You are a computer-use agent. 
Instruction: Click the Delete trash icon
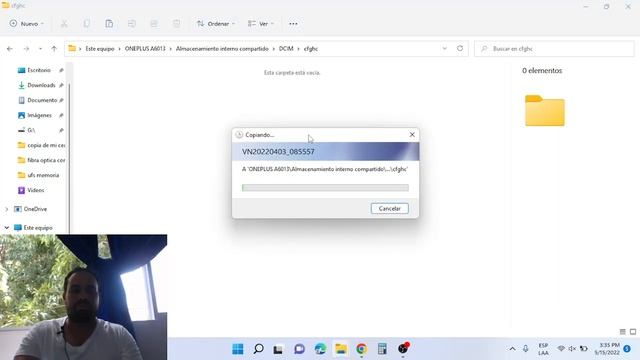coord(176,24)
